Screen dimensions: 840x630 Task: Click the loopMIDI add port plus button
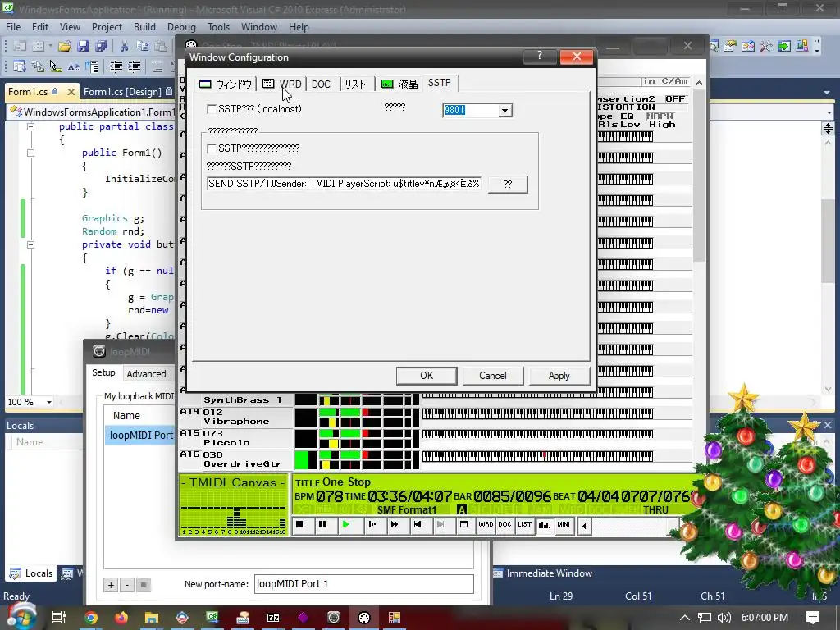(111, 585)
